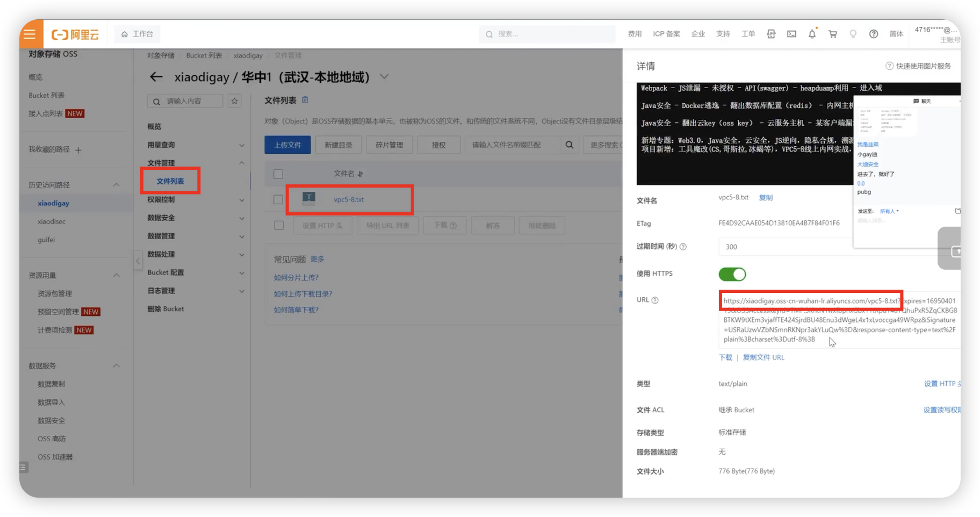Click the Aliyun logo

click(75, 34)
